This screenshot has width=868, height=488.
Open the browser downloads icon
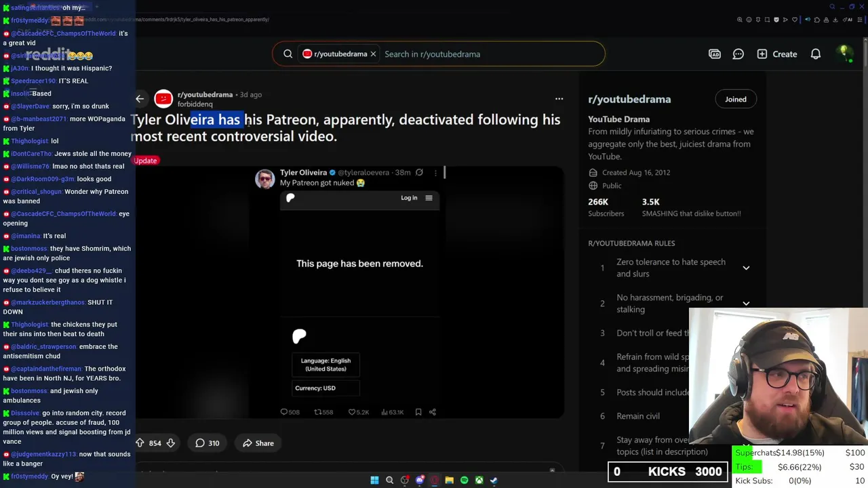tap(835, 20)
